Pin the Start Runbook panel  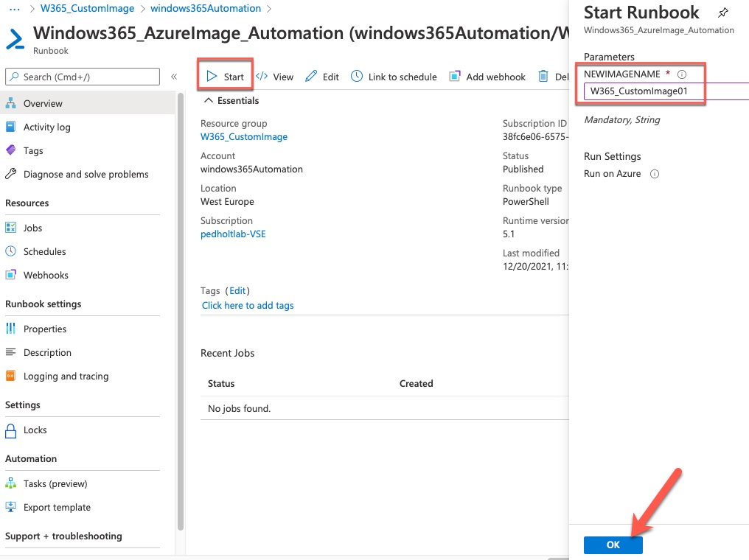click(723, 13)
